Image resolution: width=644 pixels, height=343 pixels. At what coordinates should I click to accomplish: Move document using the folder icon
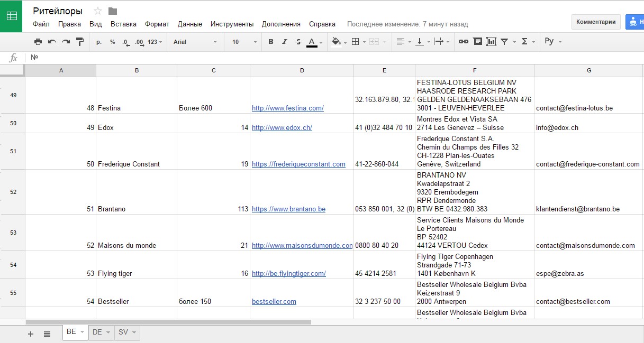112,11
